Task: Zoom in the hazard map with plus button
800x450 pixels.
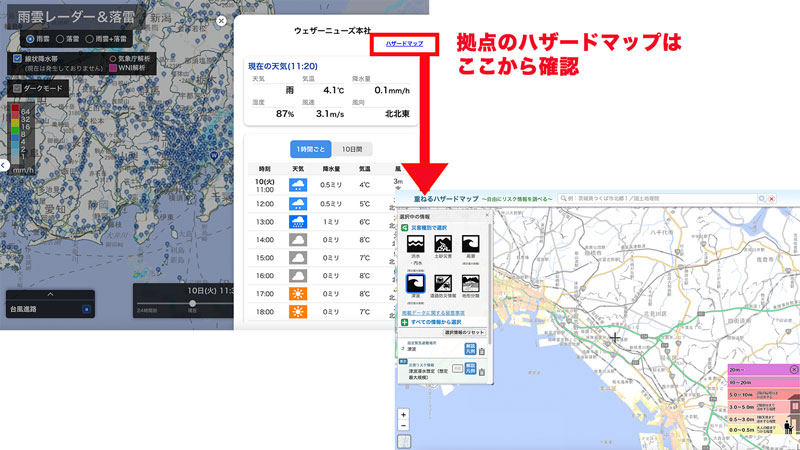Action: pyautogui.click(x=403, y=414)
